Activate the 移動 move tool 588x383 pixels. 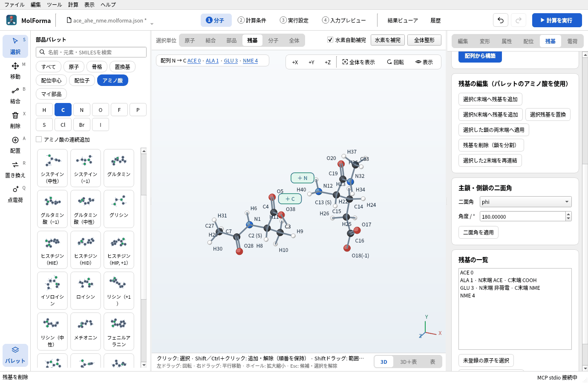coord(15,71)
